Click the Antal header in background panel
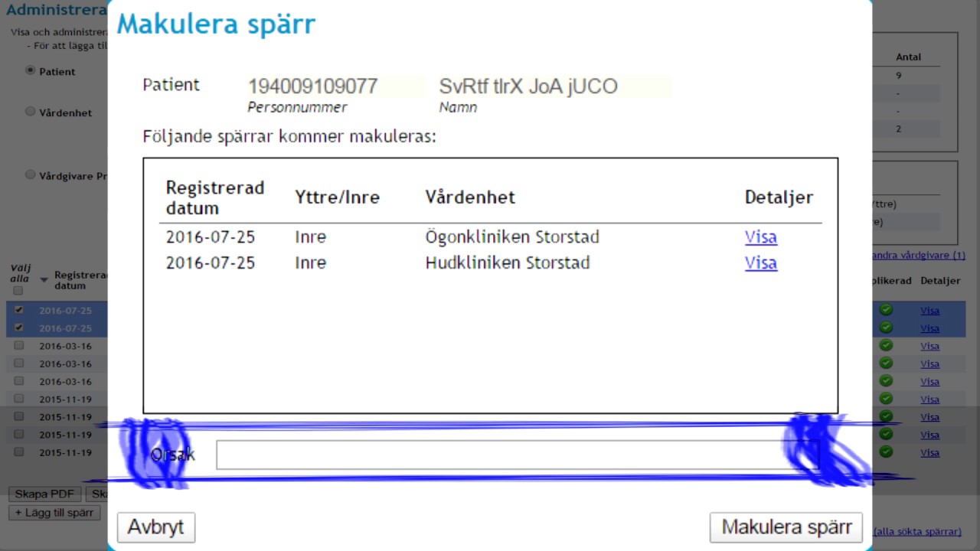 click(x=909, y=57)
